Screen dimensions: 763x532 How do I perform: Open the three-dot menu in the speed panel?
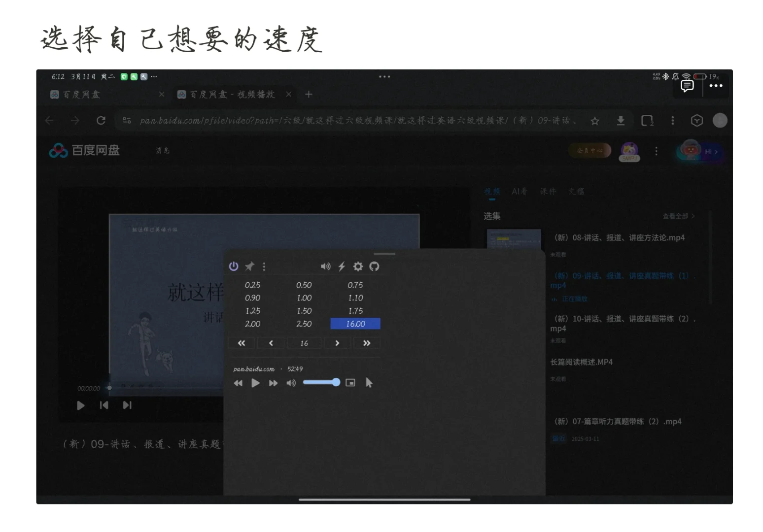pyautogui.click(x=264, y=266)
